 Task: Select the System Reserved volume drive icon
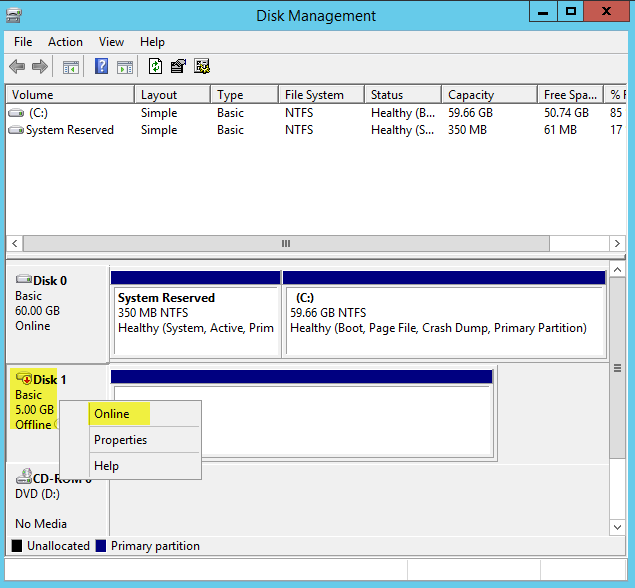pos(16,130)
